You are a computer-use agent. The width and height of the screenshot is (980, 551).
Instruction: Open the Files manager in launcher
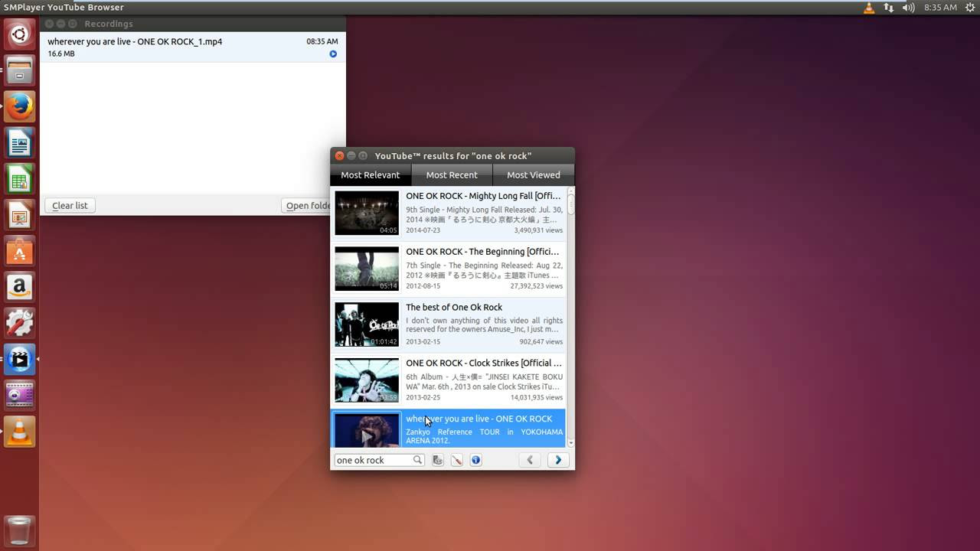point(20,71)
